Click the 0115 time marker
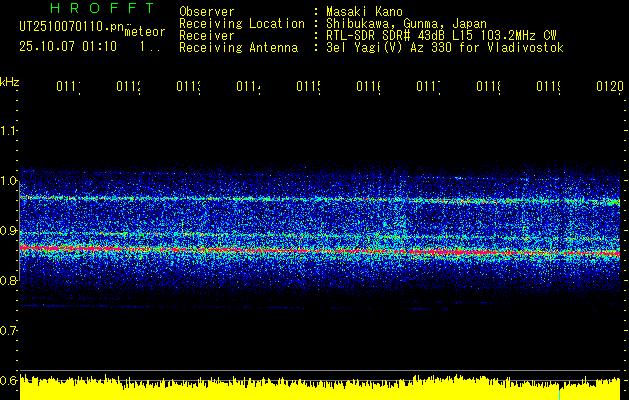 [308, 87]
